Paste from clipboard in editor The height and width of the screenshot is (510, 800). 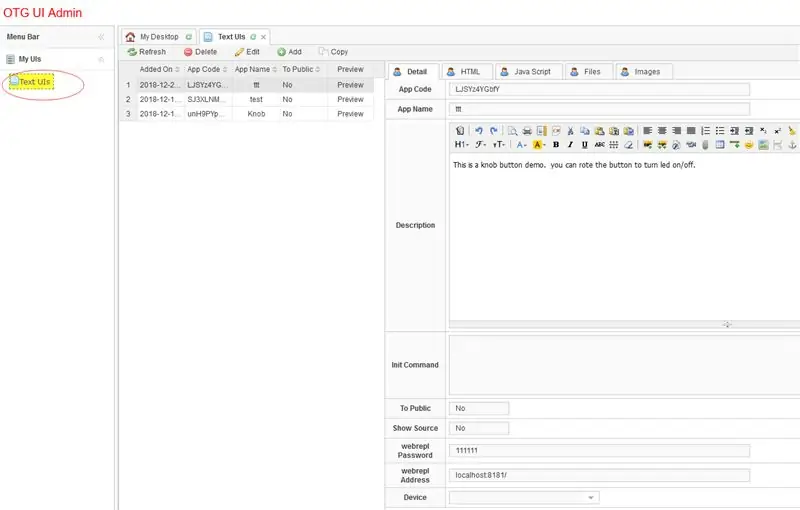click(x=599, y=131)
